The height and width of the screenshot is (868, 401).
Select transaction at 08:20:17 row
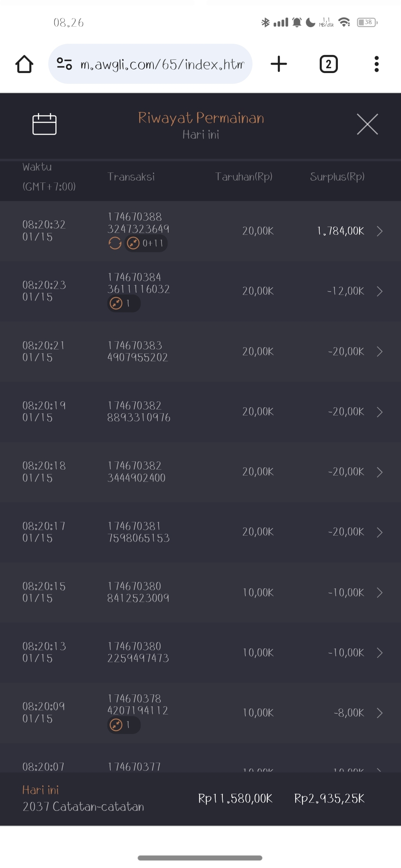coord(200,532)
